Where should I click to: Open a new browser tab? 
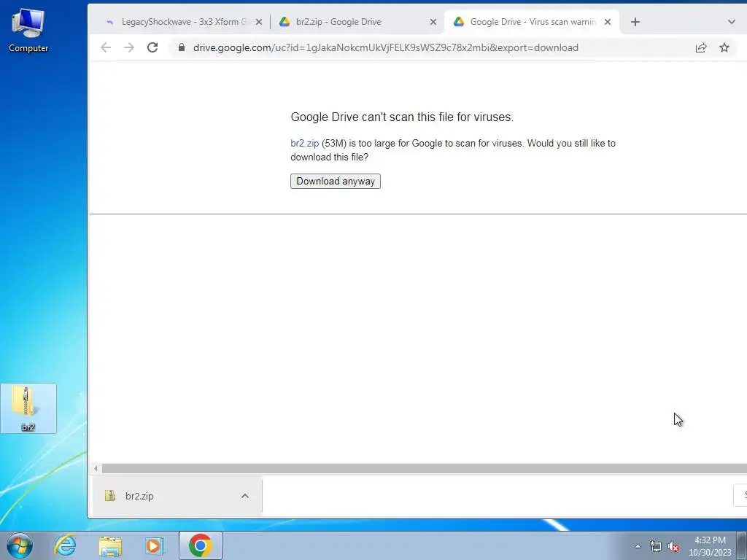pyautogui.click(x=635, y=22)
